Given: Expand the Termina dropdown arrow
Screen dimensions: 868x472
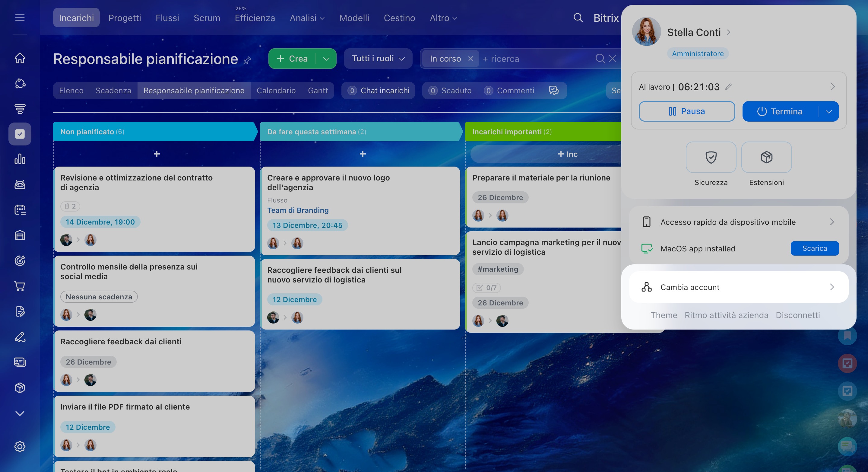Looking at the screenshot, I should point(828,112).
